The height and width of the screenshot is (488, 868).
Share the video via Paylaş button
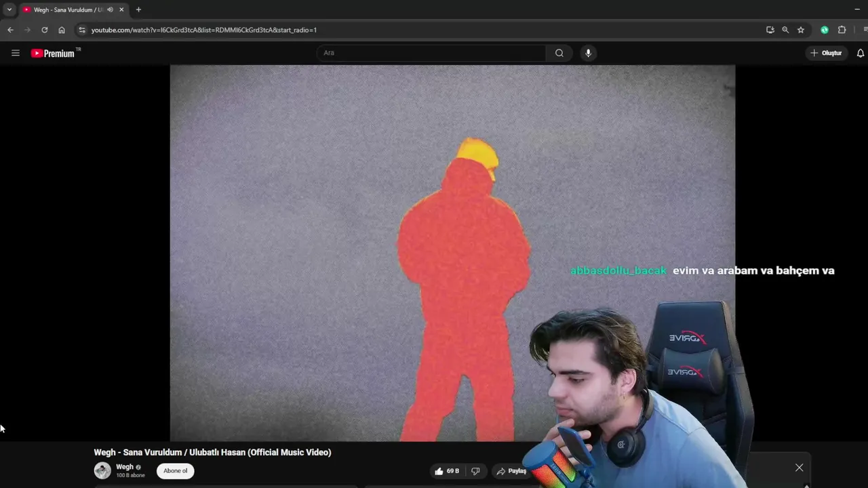(x=511, y=471)
